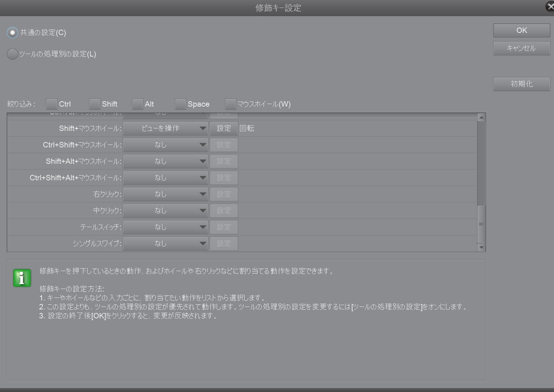Enable the Alt filter checkbox

click(138, 104)
